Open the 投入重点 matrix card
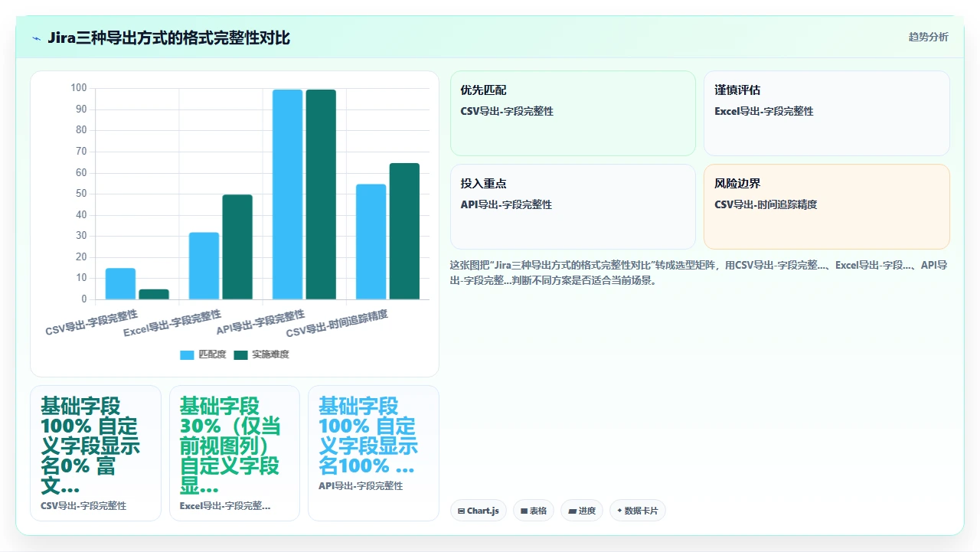 573,207
